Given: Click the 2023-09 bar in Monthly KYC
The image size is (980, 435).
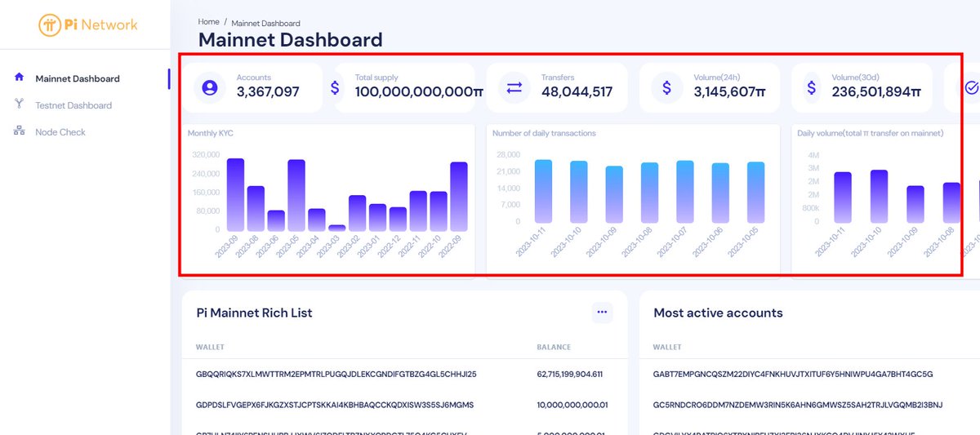Looking at the screenshot, I should (235, 194).
